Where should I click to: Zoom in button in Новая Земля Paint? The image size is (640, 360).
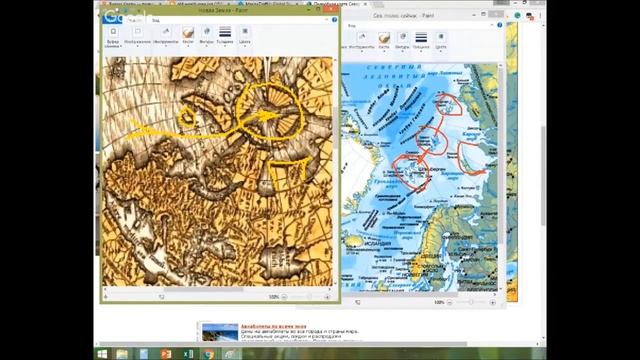327,297
